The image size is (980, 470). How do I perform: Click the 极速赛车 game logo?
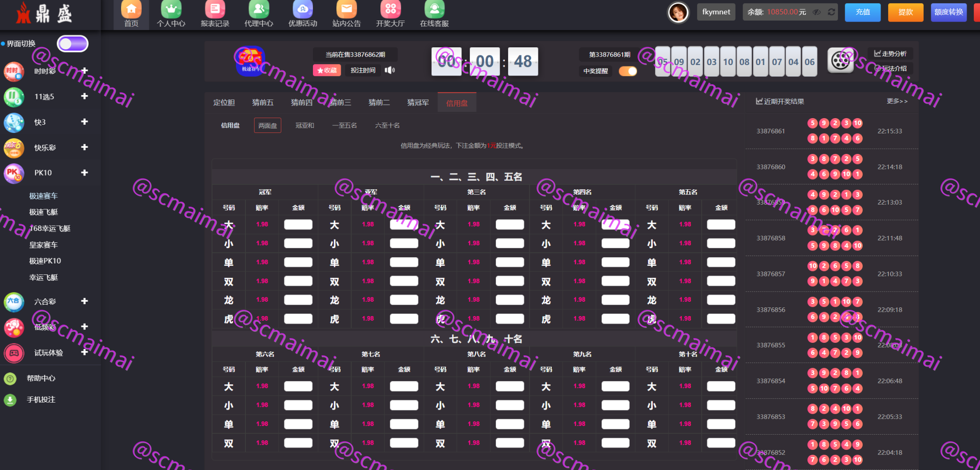[x=250, y=61]
